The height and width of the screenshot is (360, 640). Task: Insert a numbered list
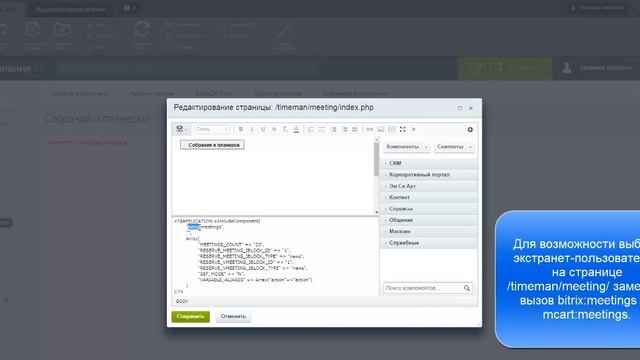point(311,129)
